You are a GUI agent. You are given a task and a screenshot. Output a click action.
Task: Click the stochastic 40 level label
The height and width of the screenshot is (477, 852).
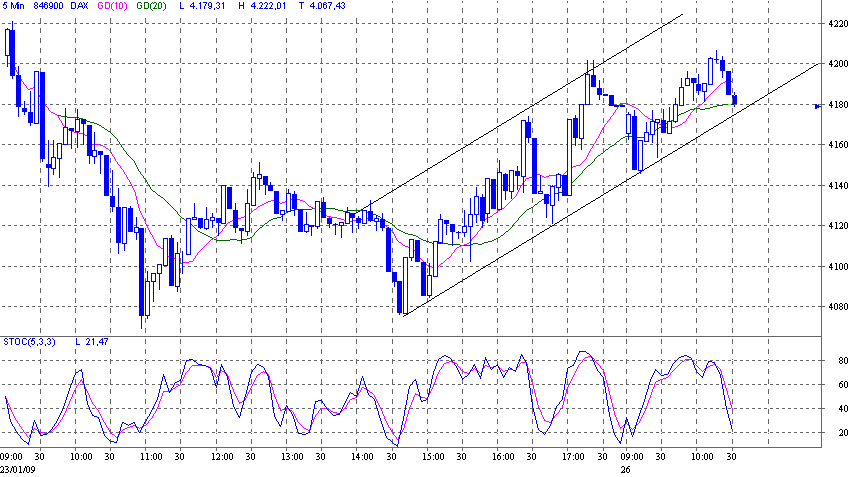click(843, 409)
